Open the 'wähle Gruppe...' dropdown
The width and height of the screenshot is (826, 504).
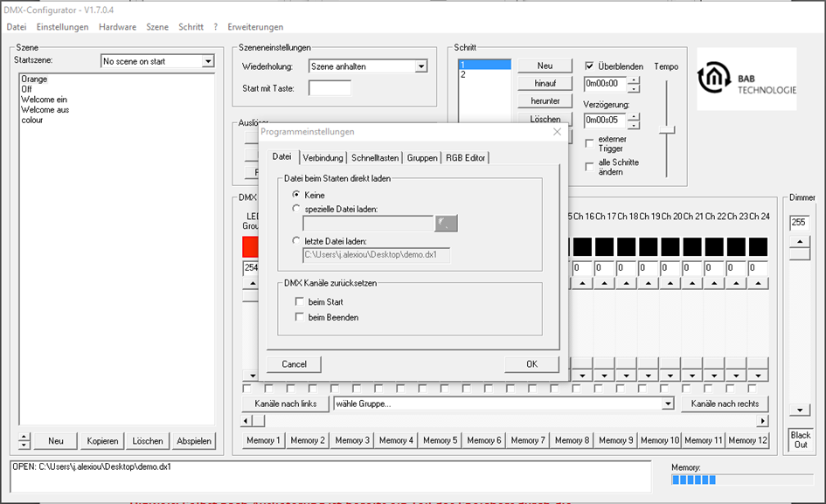point(668,404)
